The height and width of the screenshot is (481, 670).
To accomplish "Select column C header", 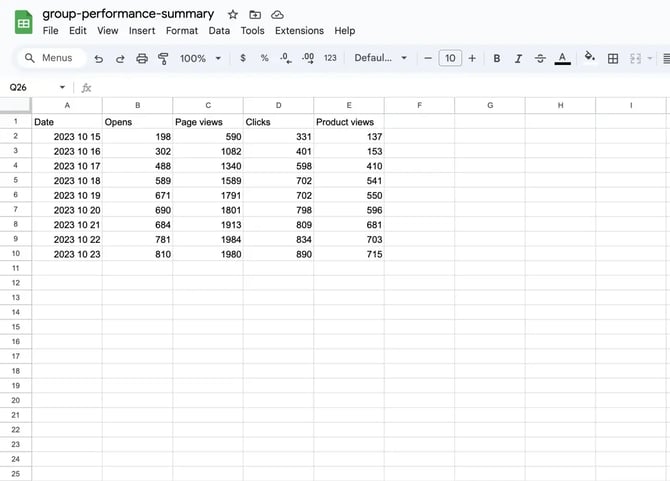I will coord(208,106).
